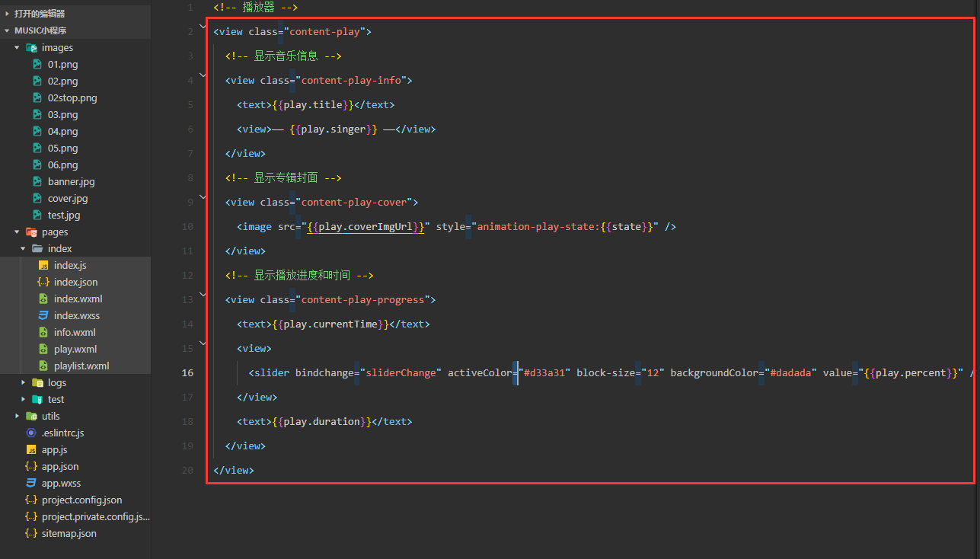The height and width of the screenshot is (559, 980).
Task: Fold the content-play-progress code block arrow
Action: 203,295
